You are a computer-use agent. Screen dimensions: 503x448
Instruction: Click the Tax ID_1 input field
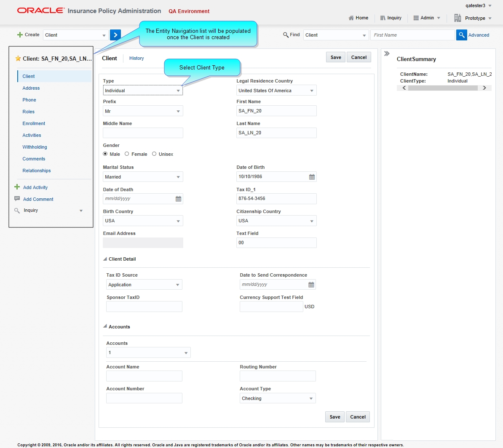coord(276,198)
